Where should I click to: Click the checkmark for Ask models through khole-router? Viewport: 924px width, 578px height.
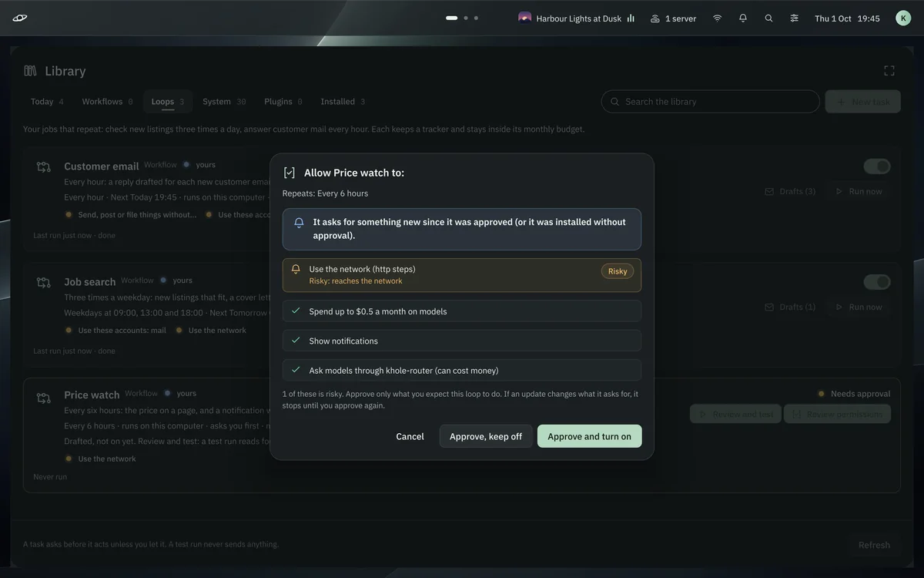point(296,369)
